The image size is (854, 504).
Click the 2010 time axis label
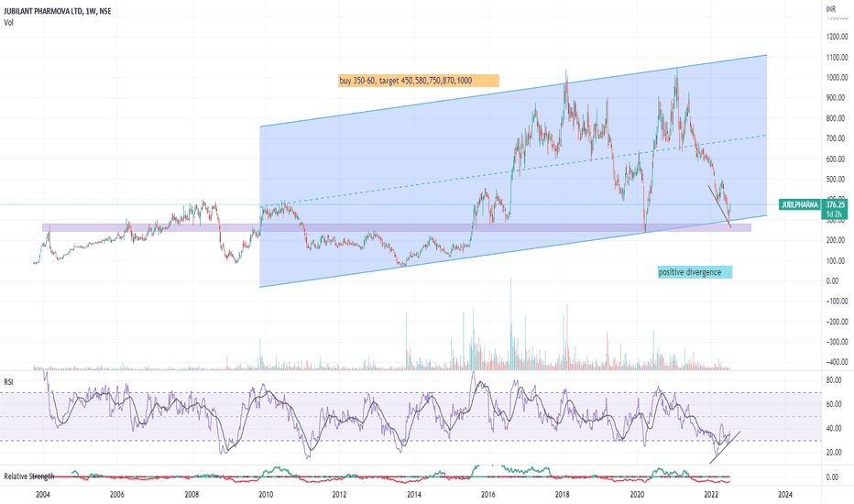click(266, 494)
